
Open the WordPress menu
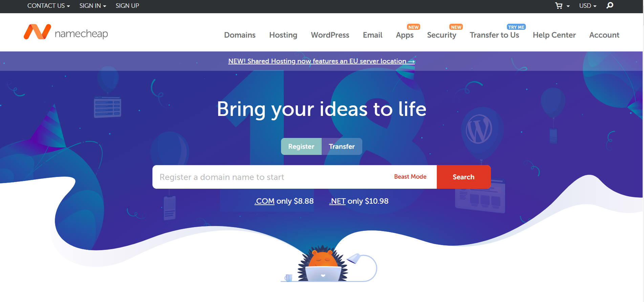tap(330, 35)
